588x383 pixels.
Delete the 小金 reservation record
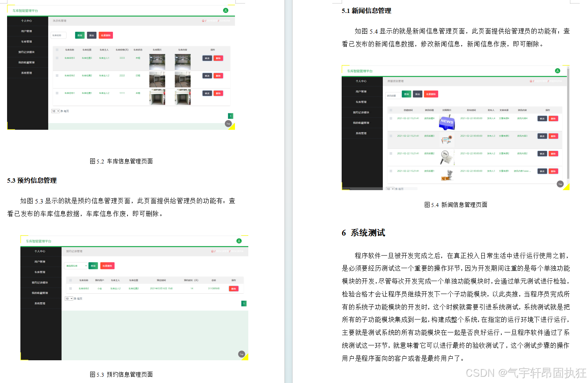point(233,289)
